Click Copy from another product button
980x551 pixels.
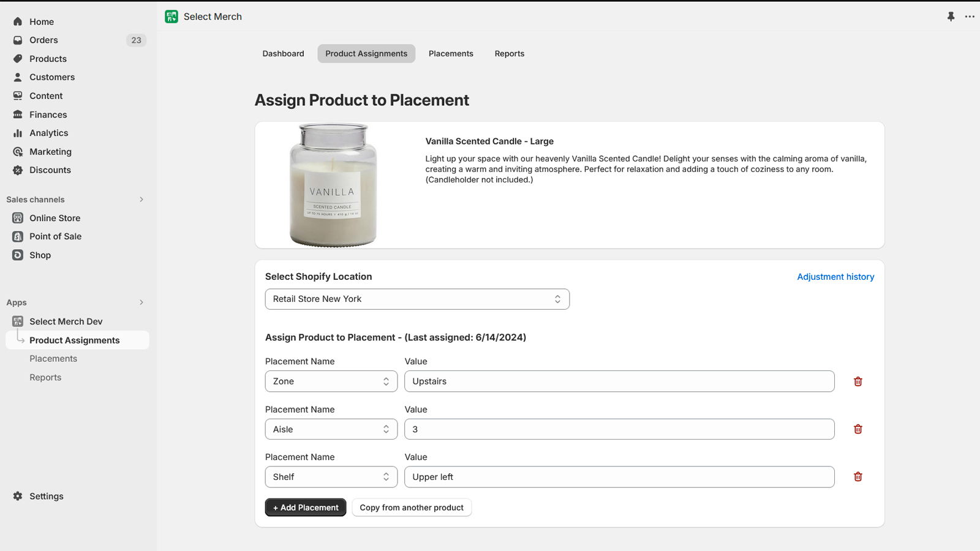tap(412, 508)
